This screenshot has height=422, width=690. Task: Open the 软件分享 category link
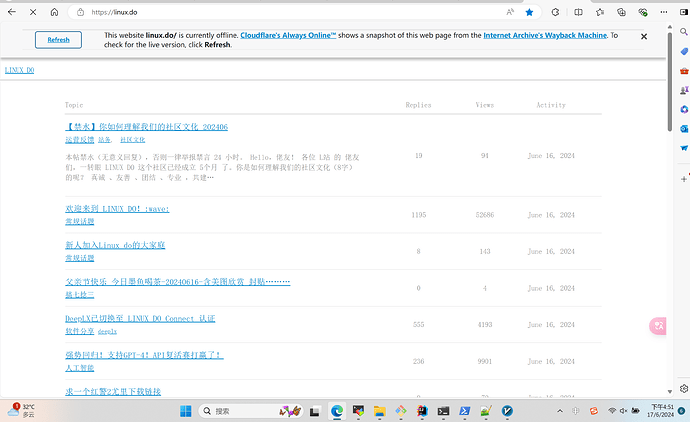point(80,331)
